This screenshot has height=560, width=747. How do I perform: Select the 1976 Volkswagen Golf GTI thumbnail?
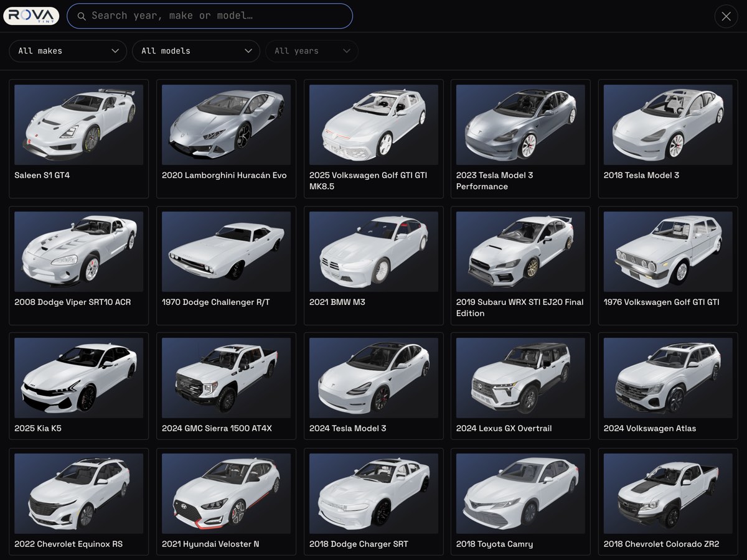coord(668,251)
